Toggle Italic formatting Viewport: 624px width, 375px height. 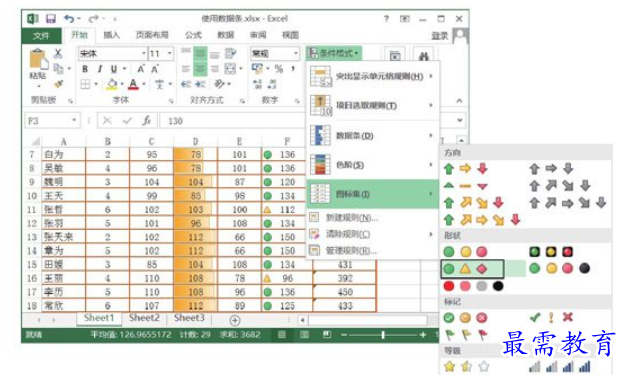99,69
